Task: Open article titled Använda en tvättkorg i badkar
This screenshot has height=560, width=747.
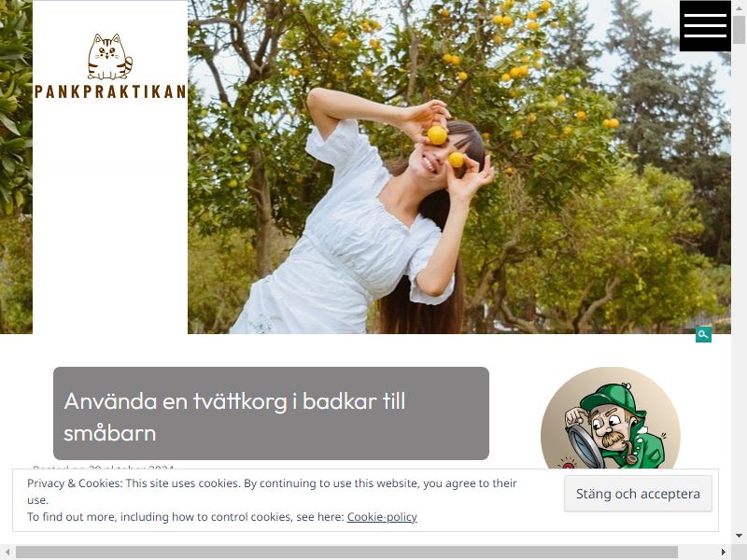Action: point(234,416)
